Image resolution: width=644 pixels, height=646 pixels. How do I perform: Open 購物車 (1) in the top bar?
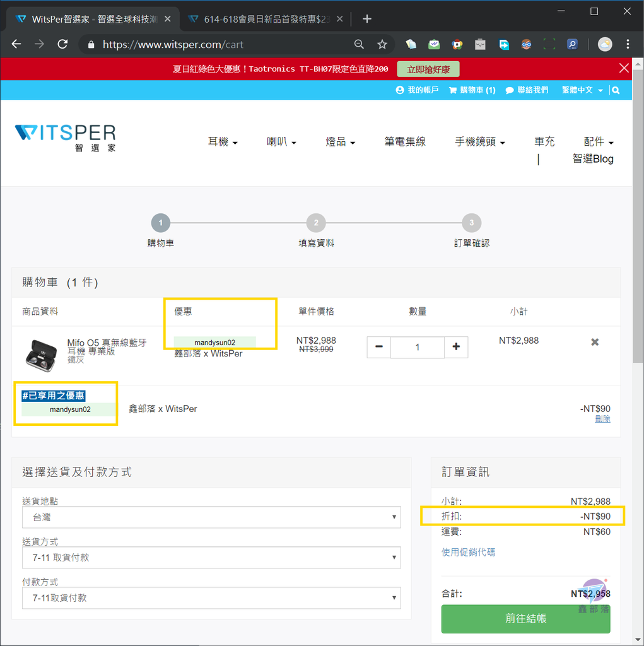[472, 90]
